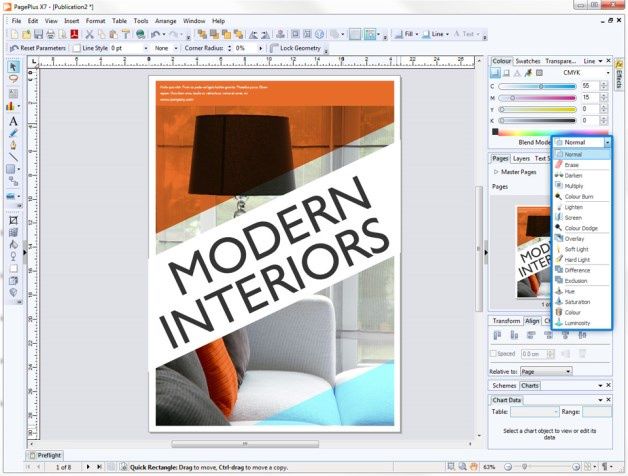Click the Zoom tool in status bar
This screenshot has height=476, width=628.
point(462,466)
